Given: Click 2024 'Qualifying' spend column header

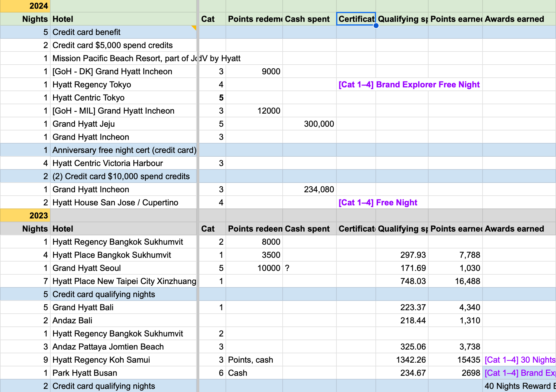Looking at the screenshot, I should [402, 19].
